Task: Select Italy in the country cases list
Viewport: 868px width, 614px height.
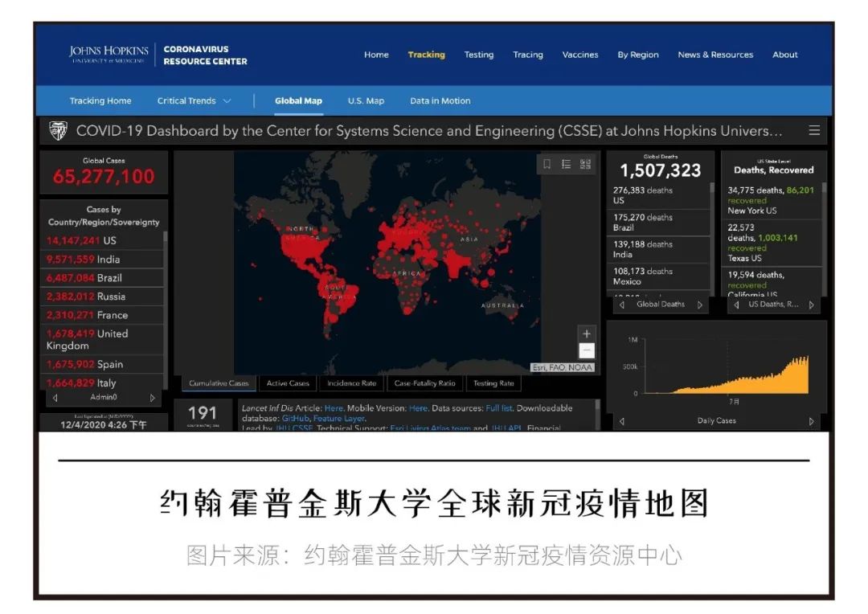Action: pos(102,383)
